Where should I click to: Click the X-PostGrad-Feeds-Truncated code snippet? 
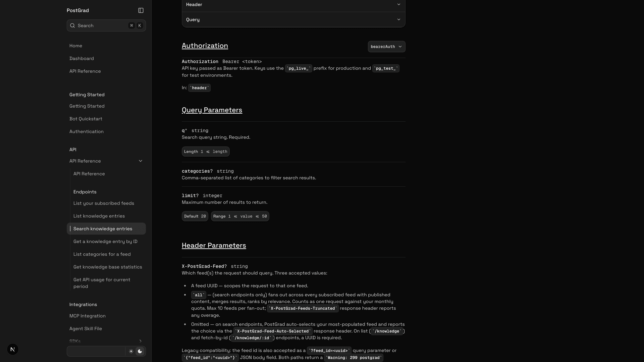303,308
